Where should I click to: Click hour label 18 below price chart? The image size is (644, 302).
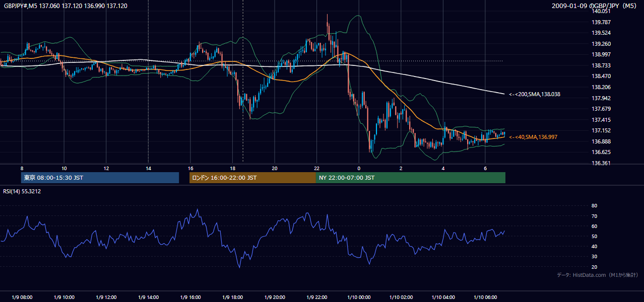click(x=232, y=168)
